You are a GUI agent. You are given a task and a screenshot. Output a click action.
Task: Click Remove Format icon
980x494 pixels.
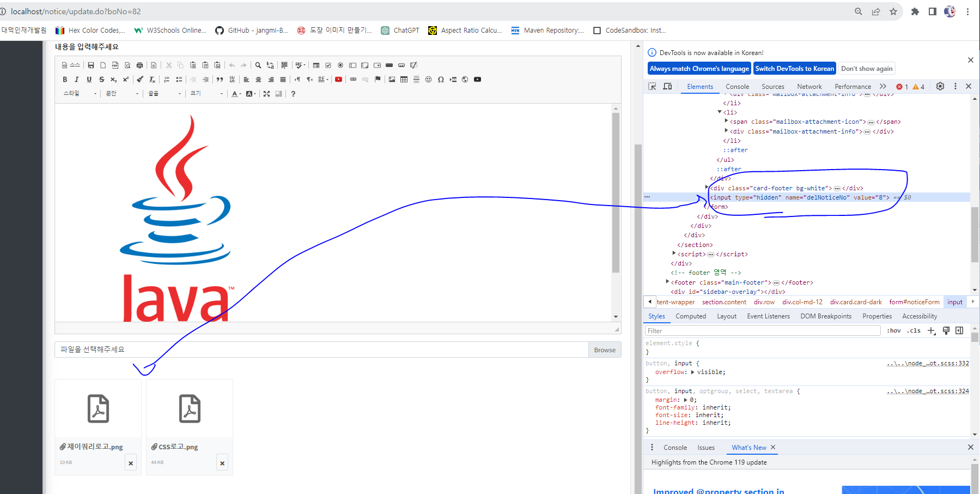coord(152,80)
